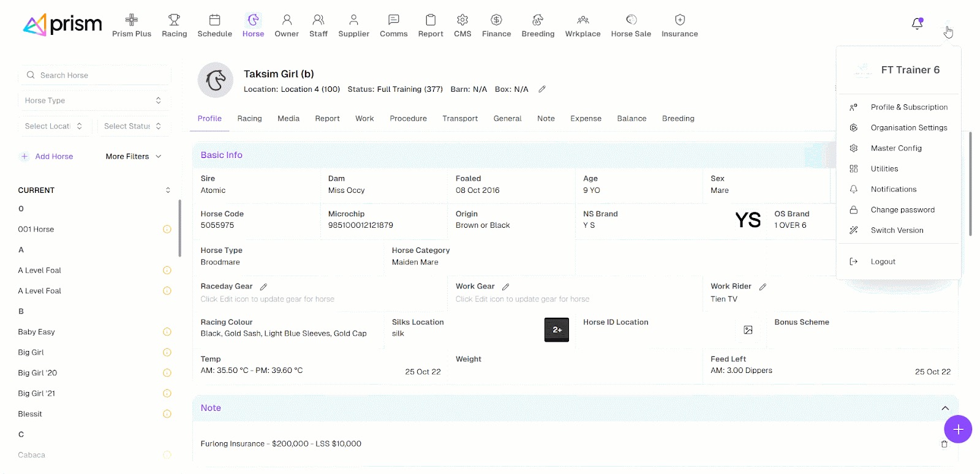The width and height of the screenshot is (980, 474).
Task: Collapse the Note section chevron
Action: [x=945, y=408]
